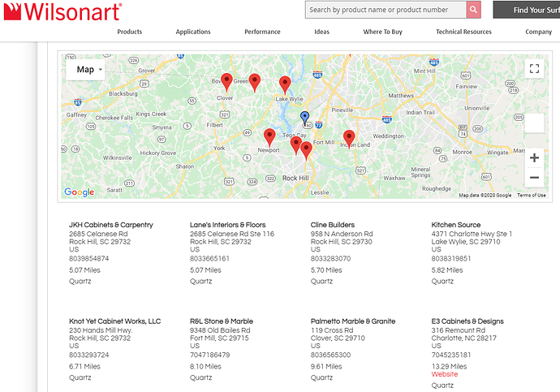Click the blue current location marker
Screen dimensions: 560x392
[x=304, y=118]
